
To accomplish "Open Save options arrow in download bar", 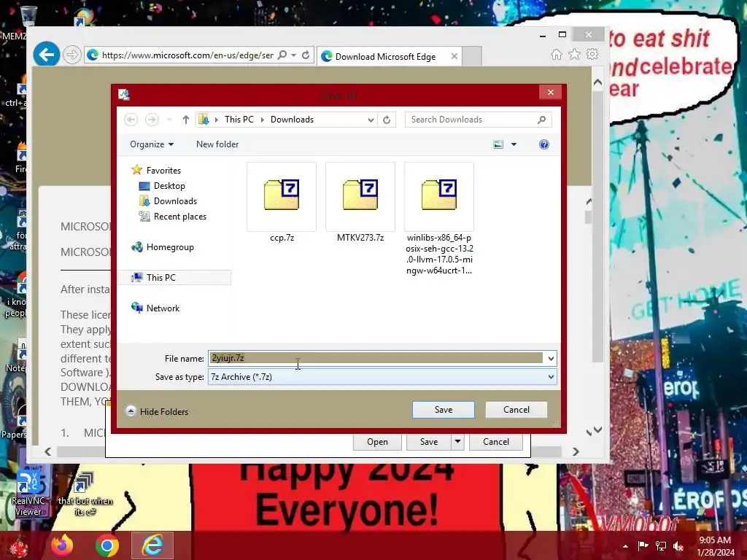I will [x=457, y=442].
